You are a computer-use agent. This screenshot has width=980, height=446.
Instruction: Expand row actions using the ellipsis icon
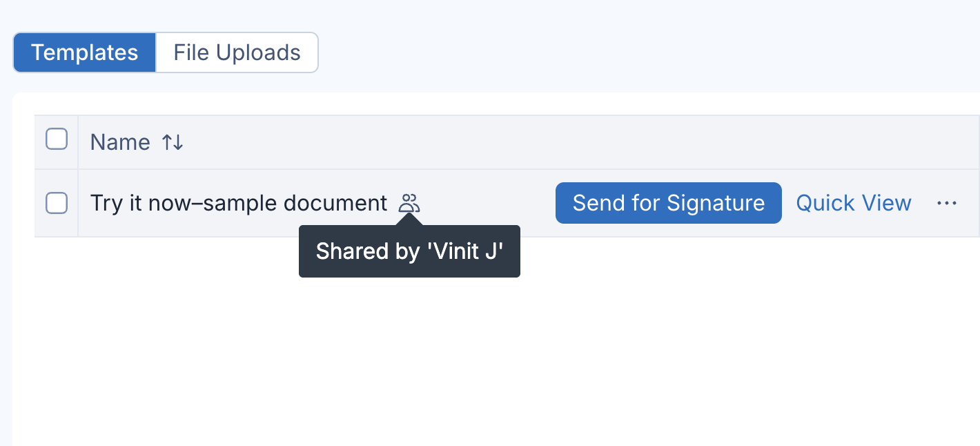click(x=947, y=203)
